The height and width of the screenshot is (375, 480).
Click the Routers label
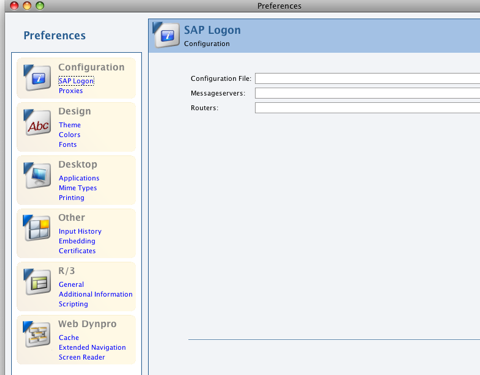coord(204,108)
